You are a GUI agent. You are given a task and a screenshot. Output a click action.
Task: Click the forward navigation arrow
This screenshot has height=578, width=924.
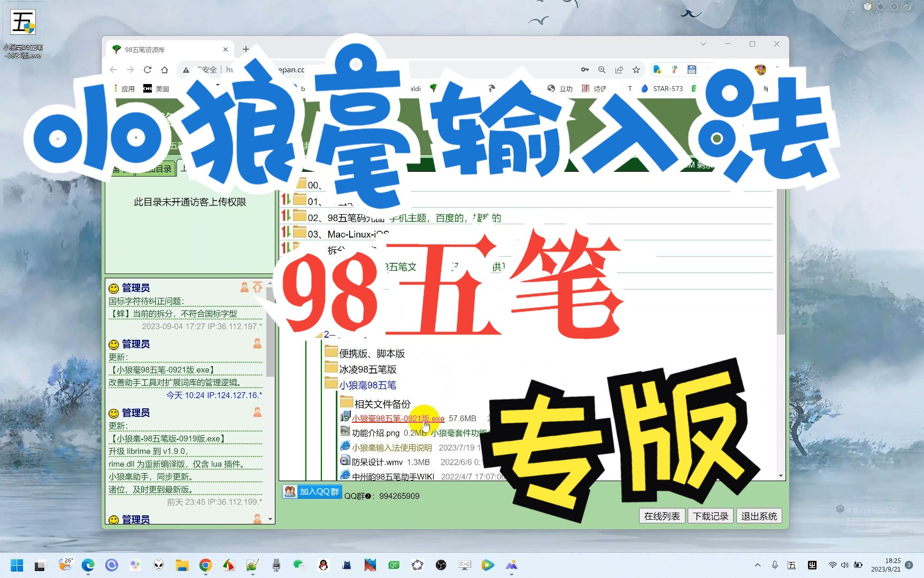130,70
